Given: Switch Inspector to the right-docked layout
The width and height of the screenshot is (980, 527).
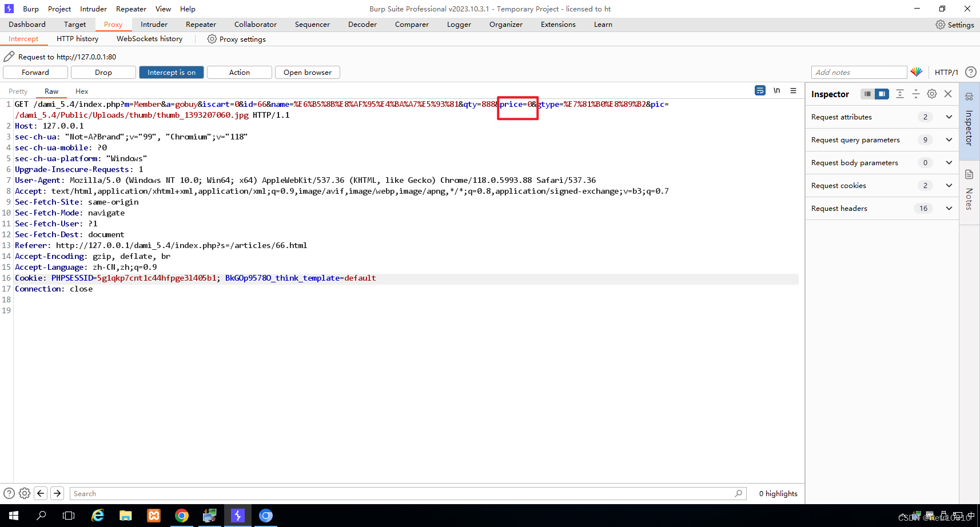Looking at the screenshot, I should (x=882, y=94).
